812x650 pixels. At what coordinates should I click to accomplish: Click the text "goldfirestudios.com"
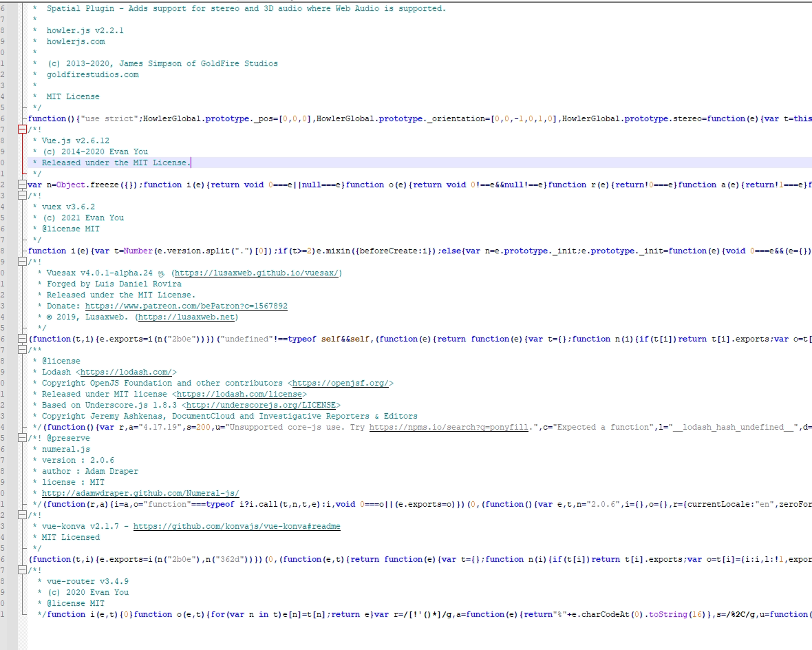[x=93, y=74]
